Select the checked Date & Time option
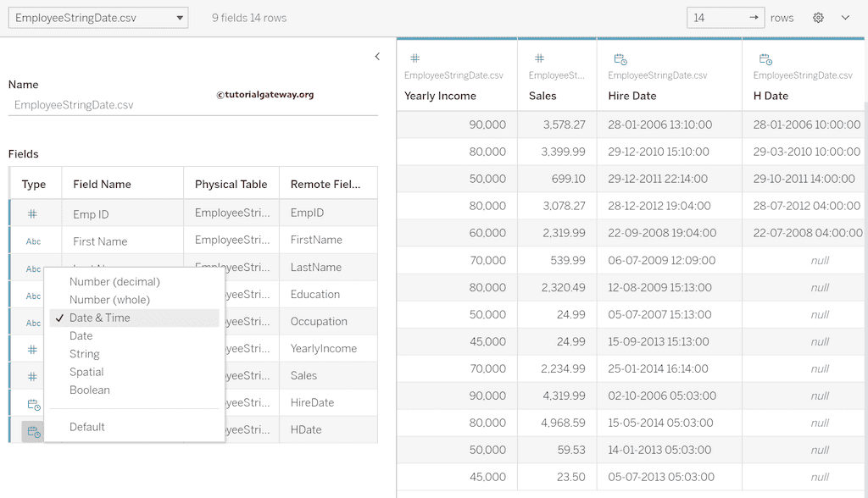This screenshot has width=868, height=498. tap(99, 318)
